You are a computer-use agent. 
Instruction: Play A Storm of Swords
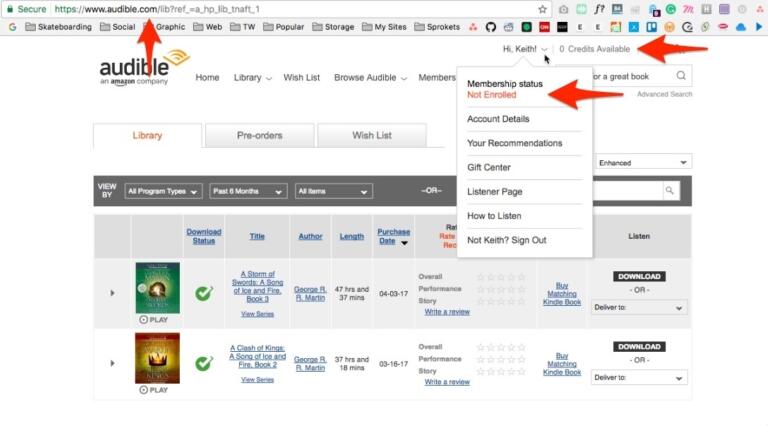tap(153, 319)
